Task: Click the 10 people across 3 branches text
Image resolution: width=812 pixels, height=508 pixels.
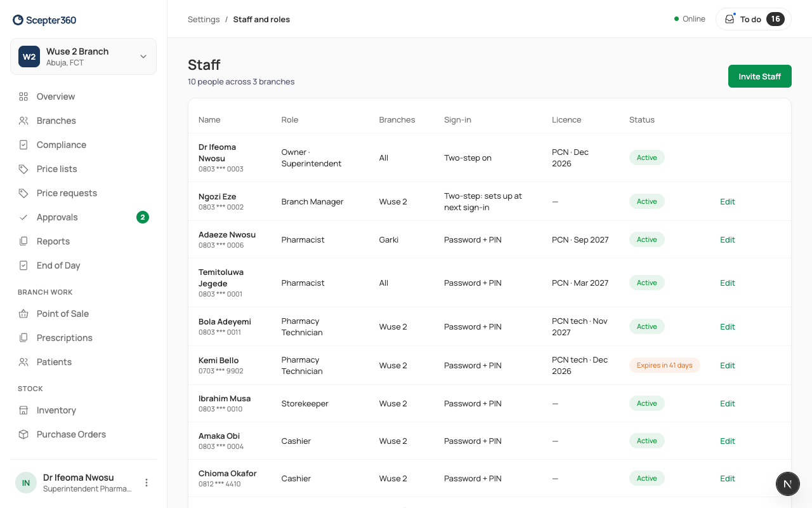Action: coord(241,81)
